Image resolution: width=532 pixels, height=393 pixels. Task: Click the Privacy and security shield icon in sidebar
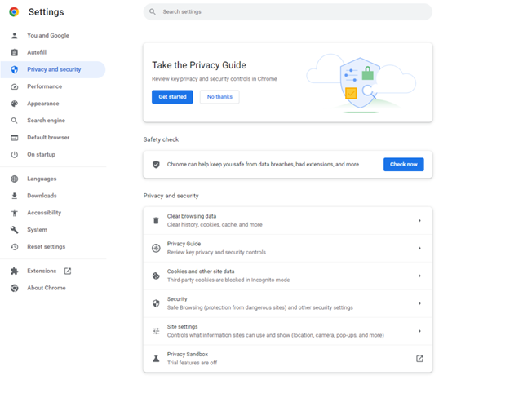coord(14,69)
